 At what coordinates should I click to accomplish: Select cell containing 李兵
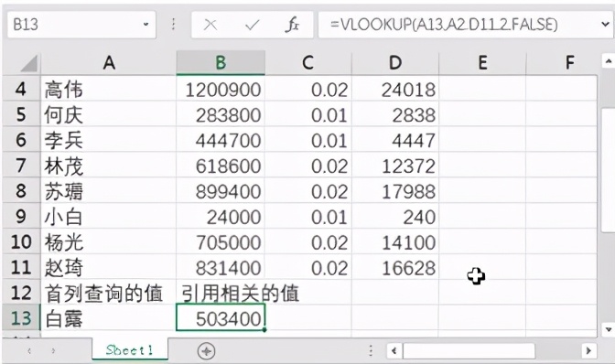(109, 140)
